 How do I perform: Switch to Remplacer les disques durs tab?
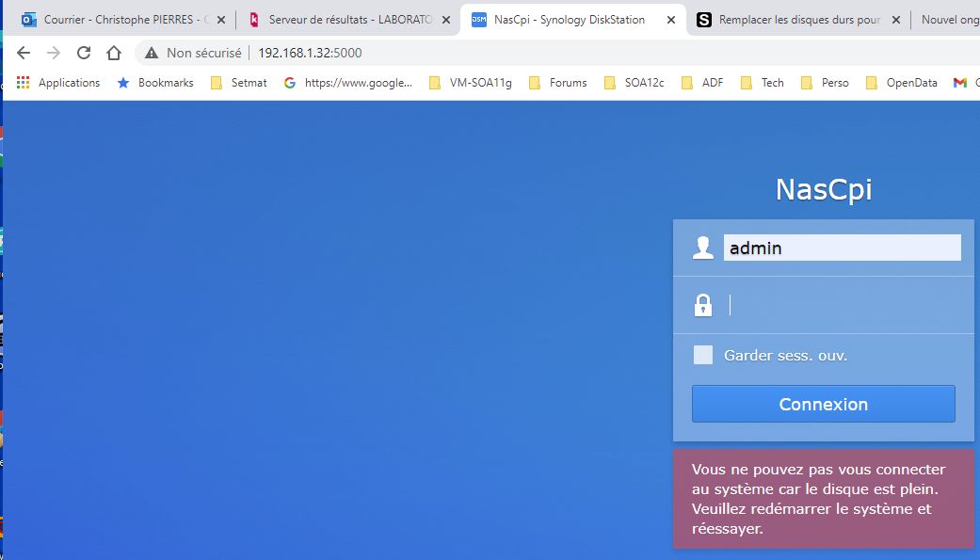796,20
